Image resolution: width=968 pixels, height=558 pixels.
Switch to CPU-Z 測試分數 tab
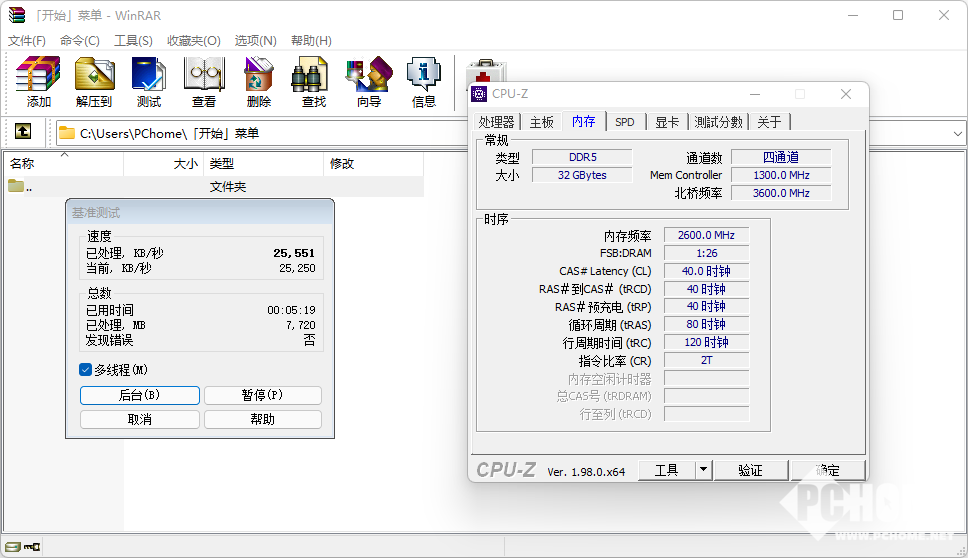718,122
